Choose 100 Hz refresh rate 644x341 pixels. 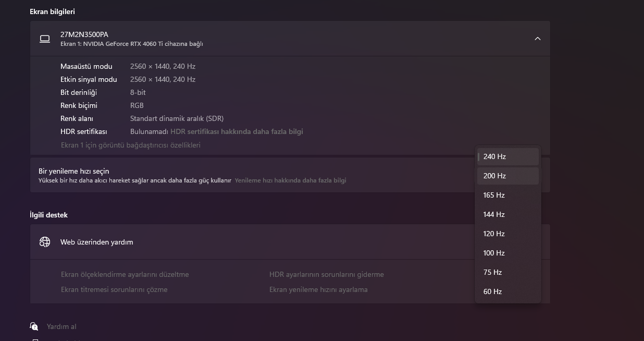[507, 253]
